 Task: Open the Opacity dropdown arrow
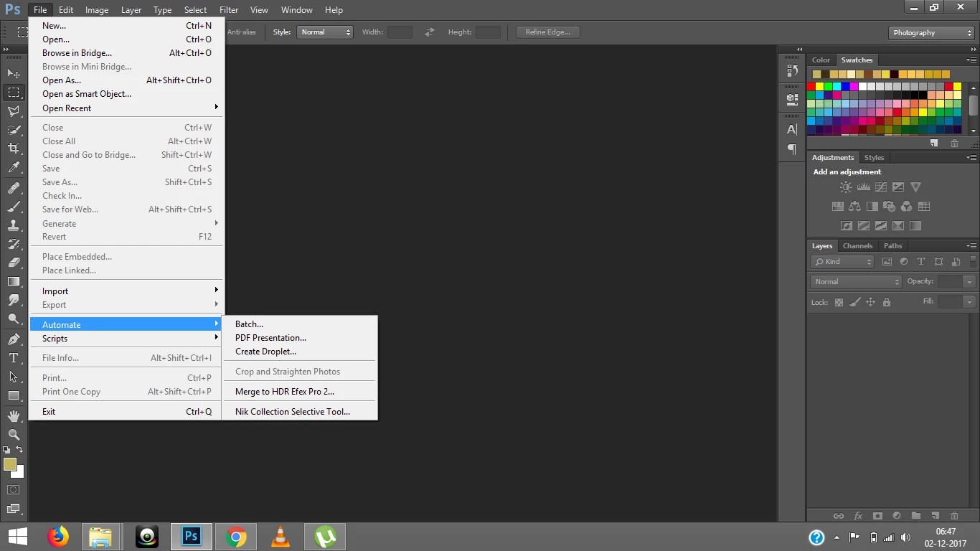tap(969, 282)
